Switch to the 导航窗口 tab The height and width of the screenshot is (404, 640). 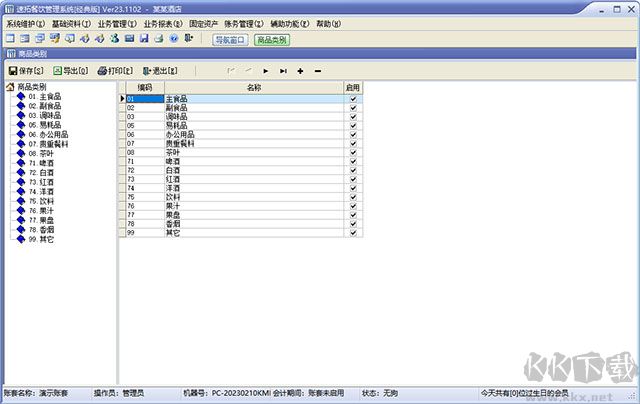230,40
